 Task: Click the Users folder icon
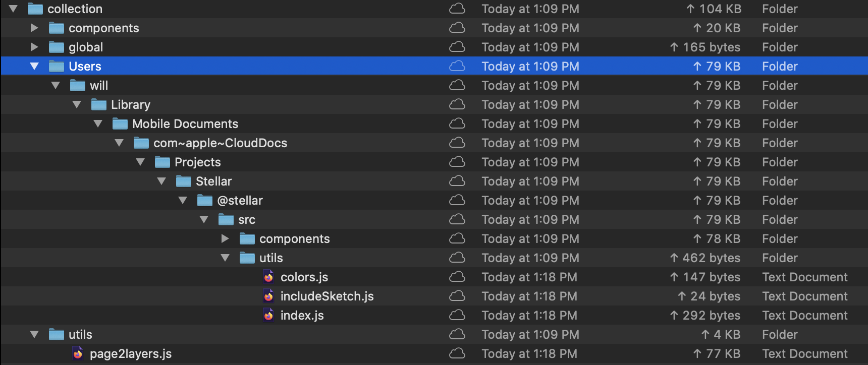click(x=57, y=66)
